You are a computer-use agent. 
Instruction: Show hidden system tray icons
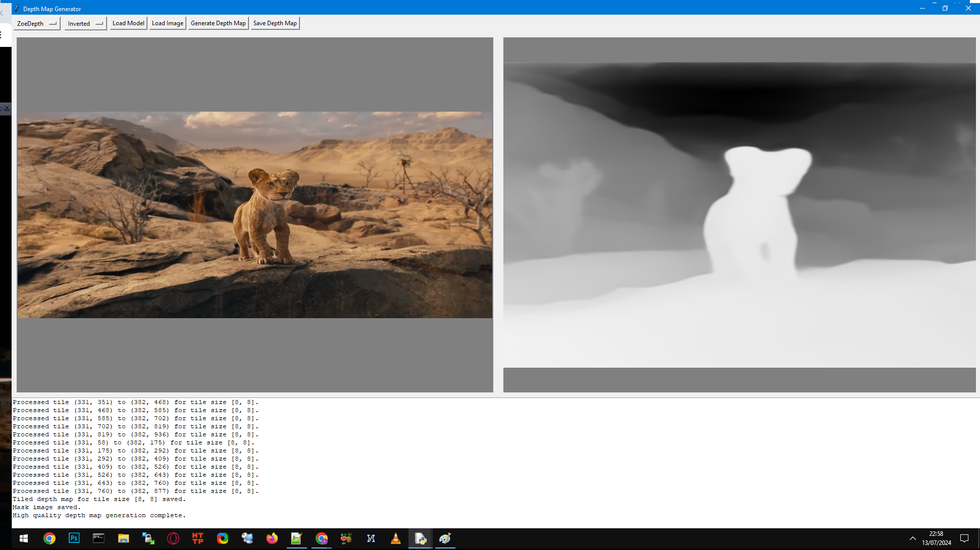912,538
